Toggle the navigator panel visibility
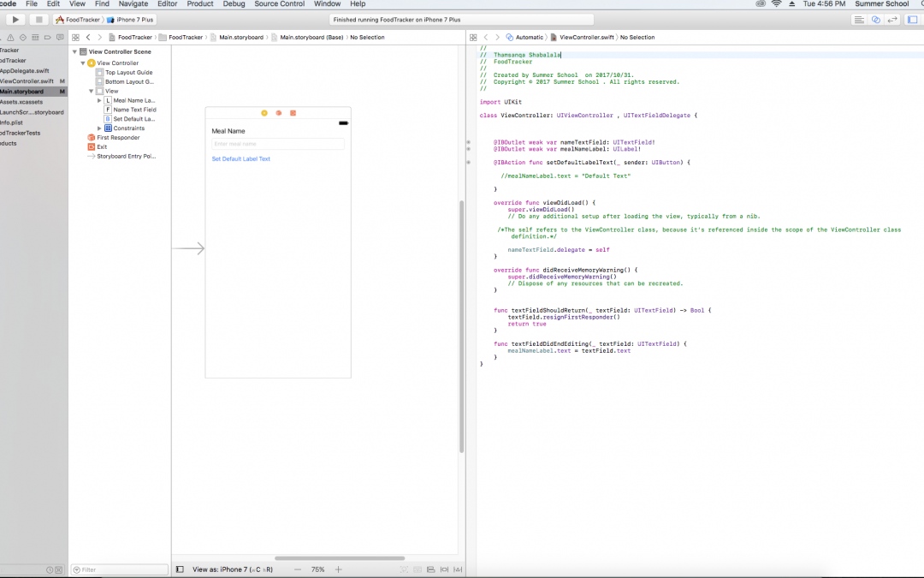 [910, 19]
